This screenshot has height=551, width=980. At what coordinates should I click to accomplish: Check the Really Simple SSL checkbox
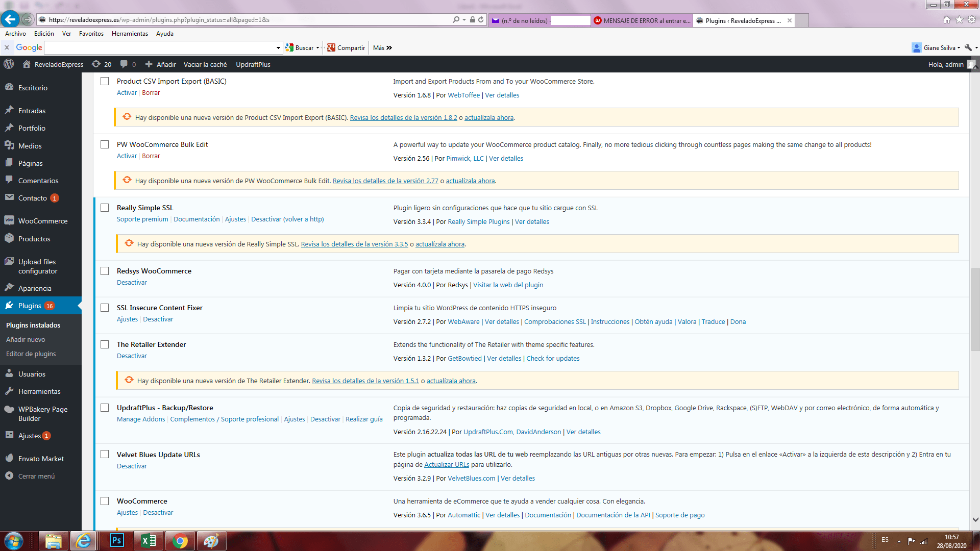105,208
